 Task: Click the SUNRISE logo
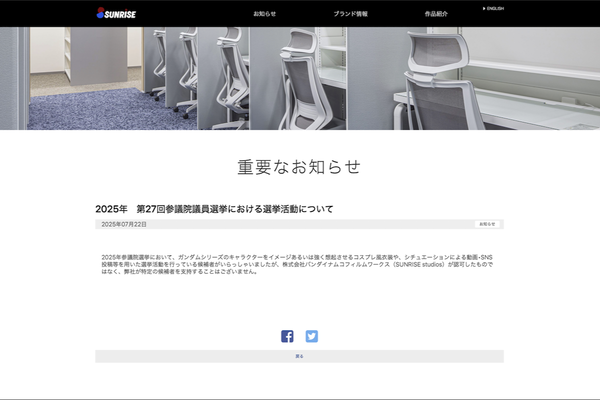(116, 13)
